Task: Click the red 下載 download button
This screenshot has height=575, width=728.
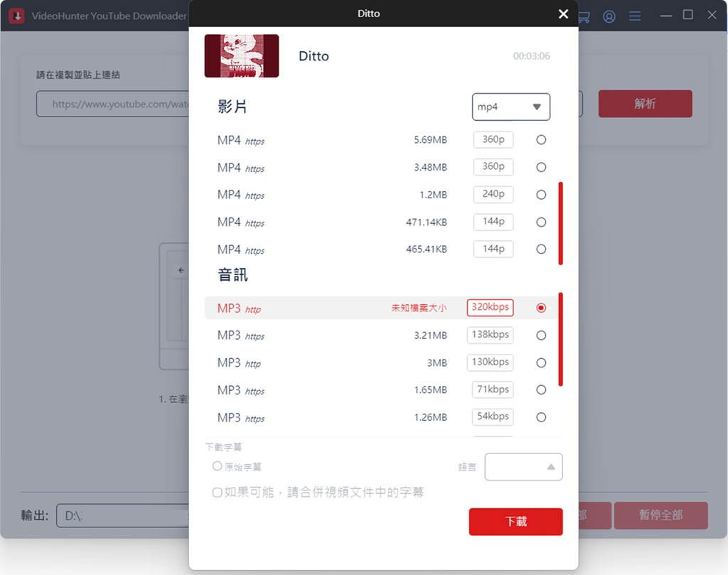Action: coord(515,522)
